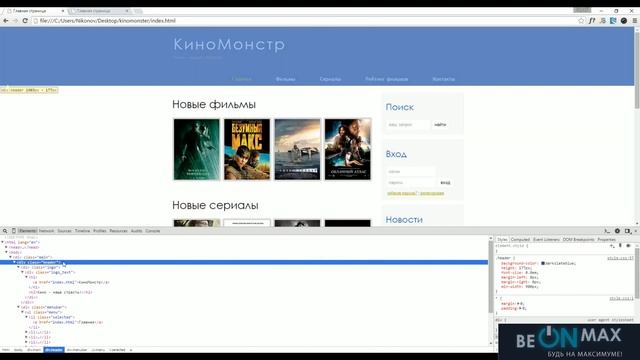Select the Event Listeners sidebar tab
Image resolution: width=640 pixels, height=360 pixels.
pos(546,240)
